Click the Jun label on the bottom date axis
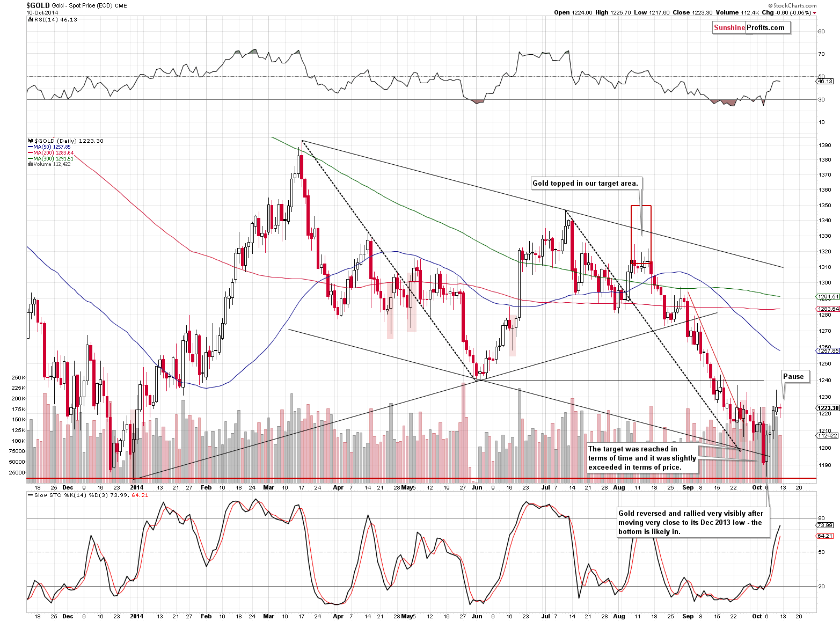Screen dimensions: 840x621 point(477,616)
